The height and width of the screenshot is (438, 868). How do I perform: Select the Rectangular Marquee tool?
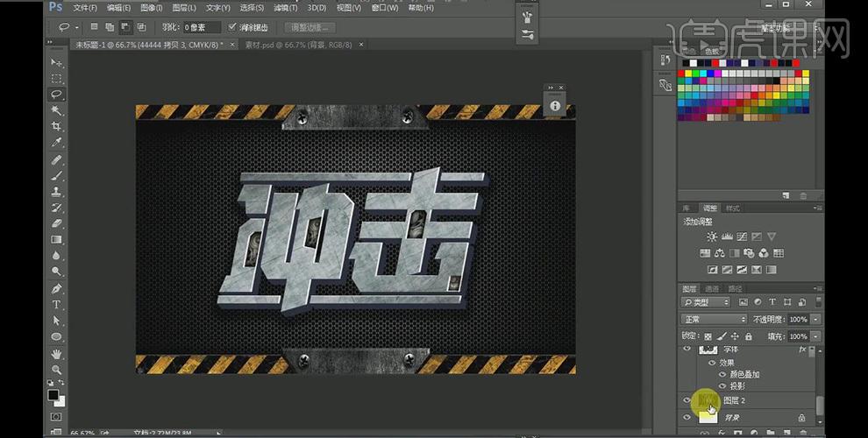[56, 79]
